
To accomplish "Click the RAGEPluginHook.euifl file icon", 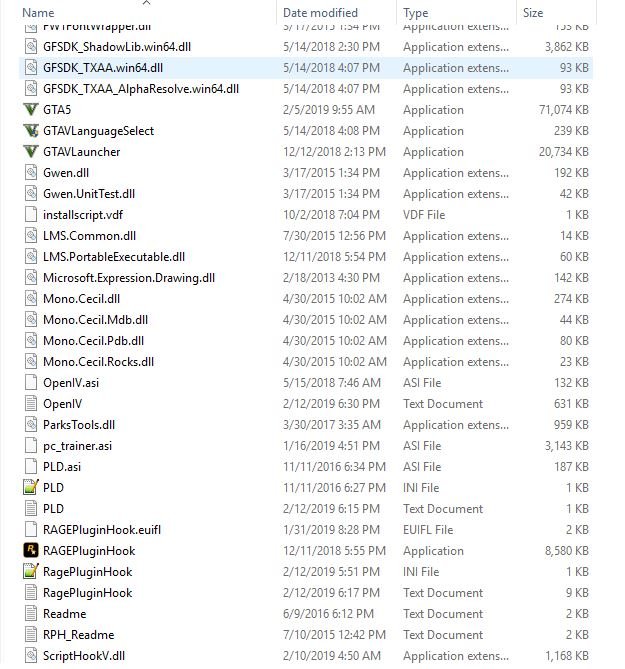I will pos(31,529).
